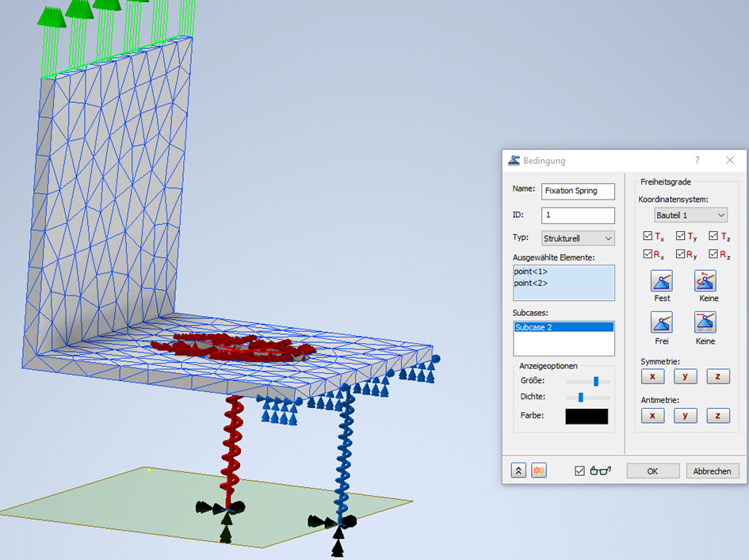Collapse the dialog with the chevron icon
Screen dimensions: 749x560
(518, 470)
